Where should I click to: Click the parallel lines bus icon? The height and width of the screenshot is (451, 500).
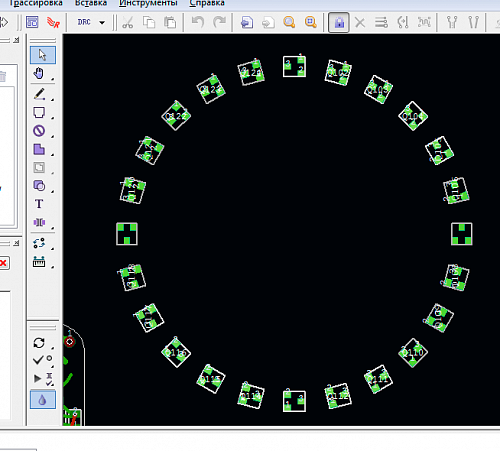[381, 23]
